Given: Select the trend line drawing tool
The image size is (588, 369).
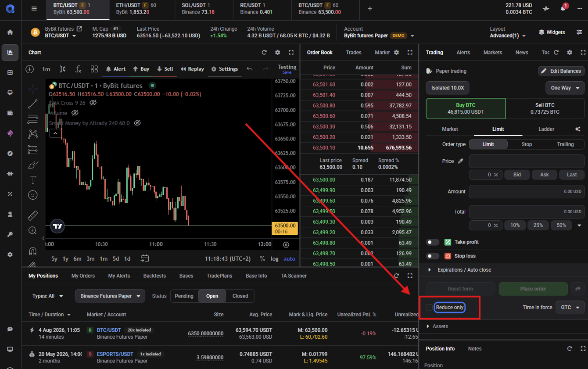Looking at the screenshot, I should click(33, 104).
